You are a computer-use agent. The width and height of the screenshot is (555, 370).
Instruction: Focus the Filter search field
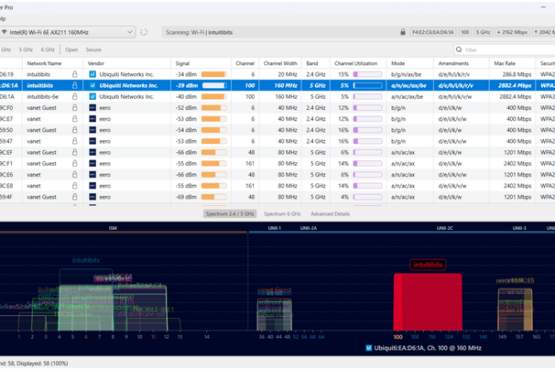[x=506, y=50]
